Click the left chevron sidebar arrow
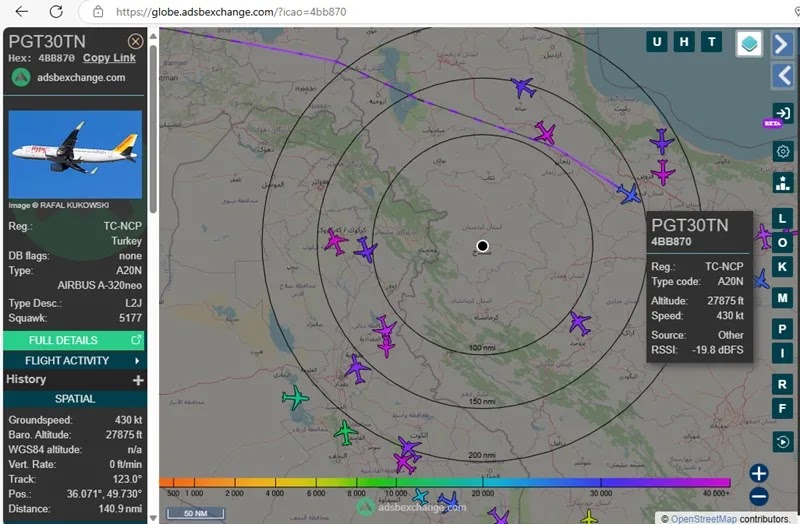The height and width of the screenshot is (524, 800). click(x=783, y=76)
